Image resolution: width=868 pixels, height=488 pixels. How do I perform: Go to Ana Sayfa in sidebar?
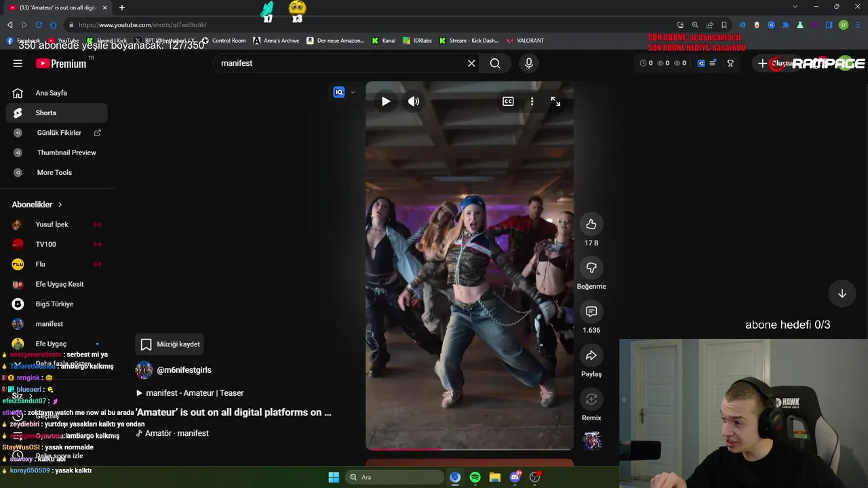pos(57,93)
